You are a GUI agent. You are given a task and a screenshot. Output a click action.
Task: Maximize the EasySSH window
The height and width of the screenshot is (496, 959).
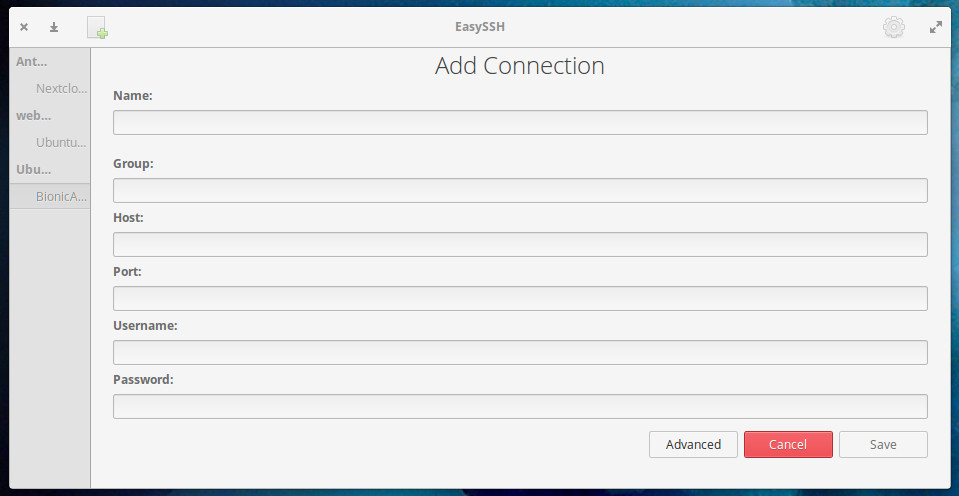pos(936,28)
